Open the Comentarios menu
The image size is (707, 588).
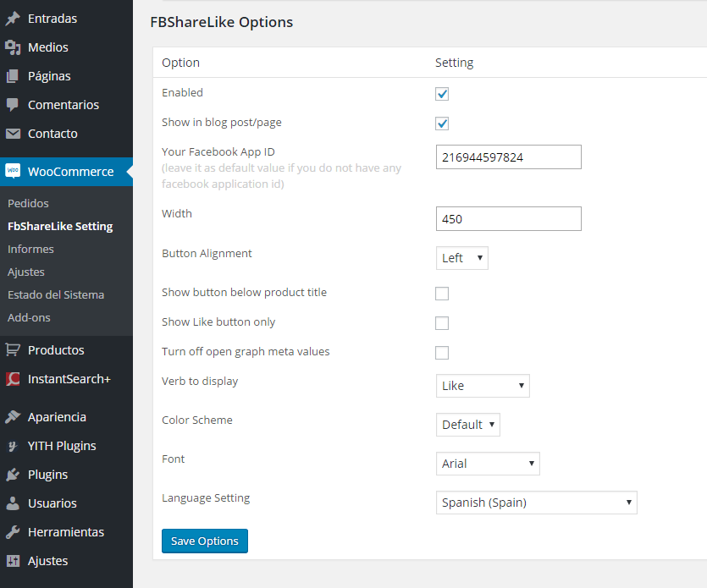66,105
